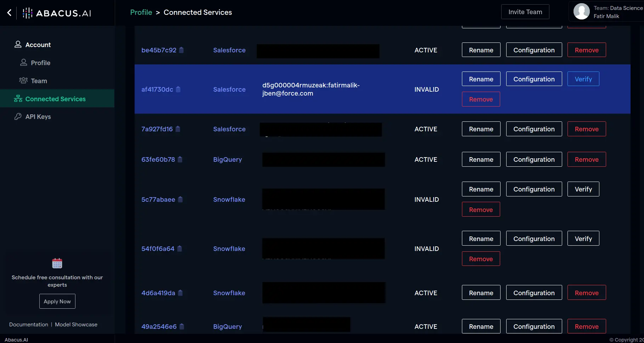Rename connector 4d6a419da
Viewport: 644px width, 343px height.
tap(481, 293)
